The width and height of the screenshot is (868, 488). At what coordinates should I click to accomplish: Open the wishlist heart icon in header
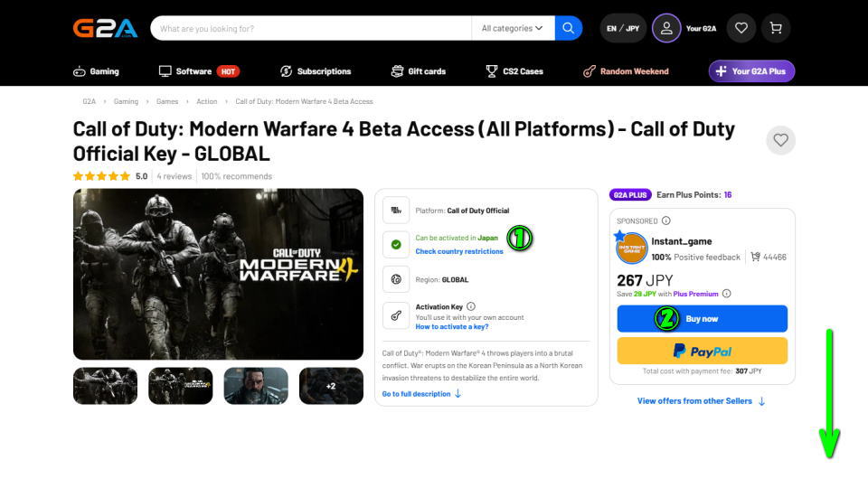point(741,28)
